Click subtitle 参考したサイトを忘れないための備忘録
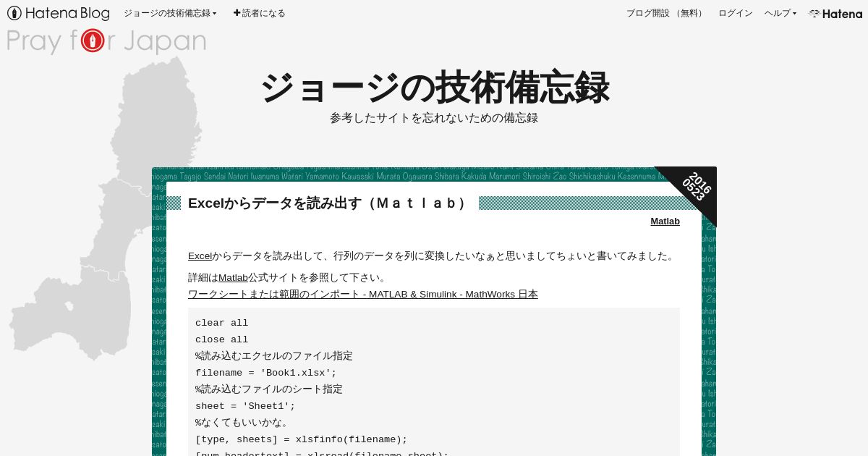The width and height of the screenshot is (868, 456). point(434,118)
